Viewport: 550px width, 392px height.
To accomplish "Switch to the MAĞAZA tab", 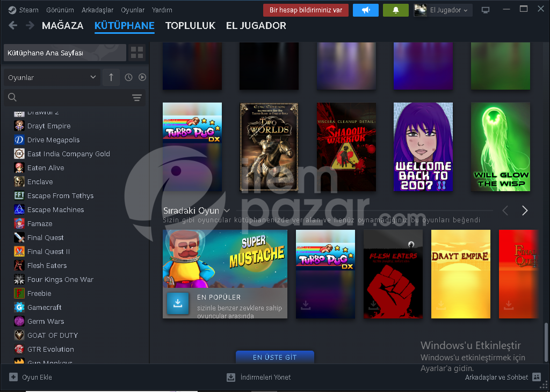I will click(x=62, y=26).
